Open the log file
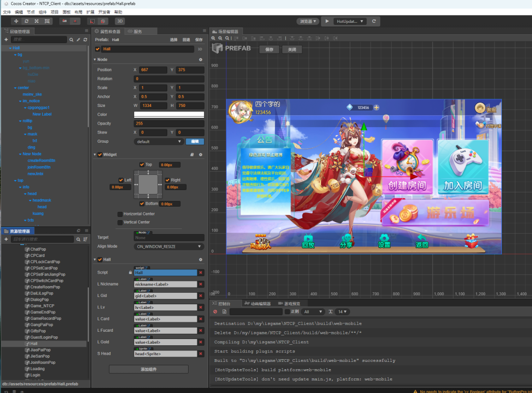 [224, 311]
